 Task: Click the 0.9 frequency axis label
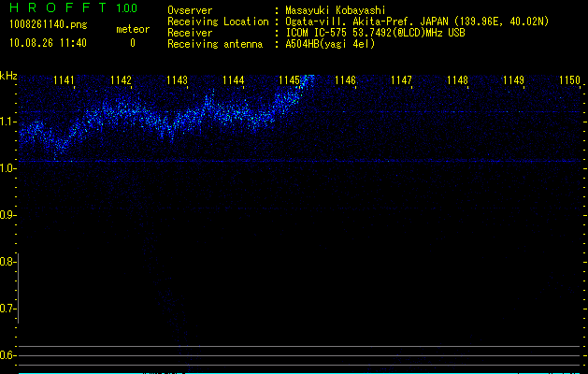tap(8, 215)
